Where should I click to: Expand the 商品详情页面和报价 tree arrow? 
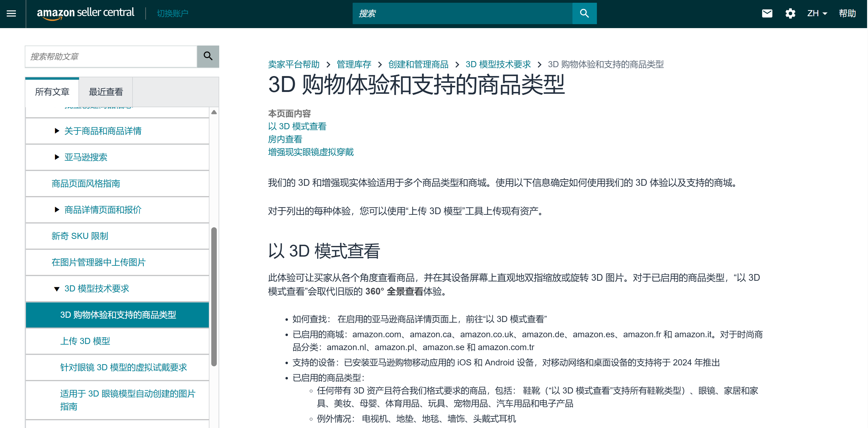pyautogui.click(x=56, y=210)
